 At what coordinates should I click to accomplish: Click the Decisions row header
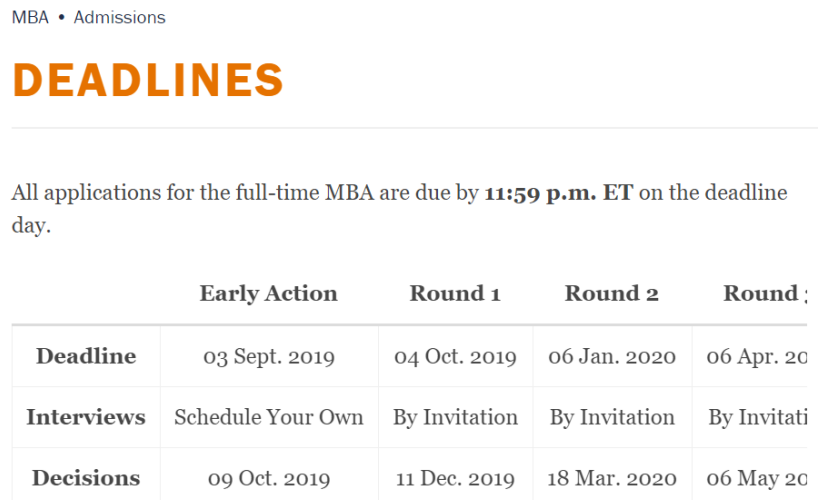tap(86, 478)
